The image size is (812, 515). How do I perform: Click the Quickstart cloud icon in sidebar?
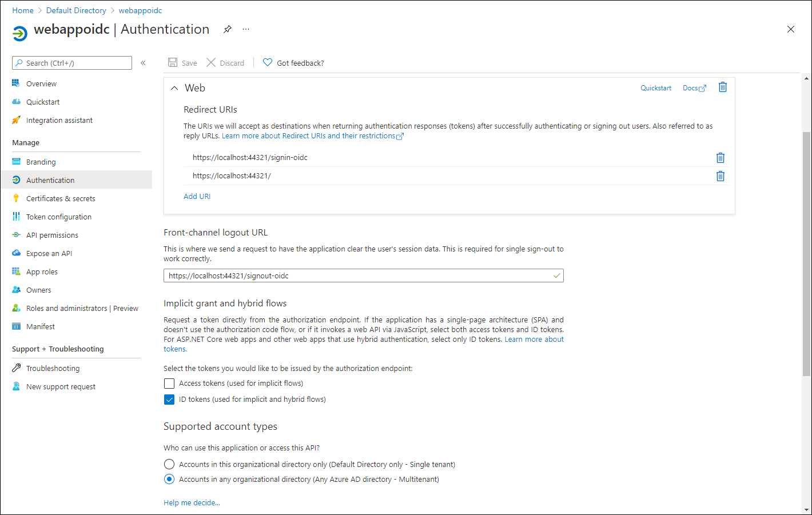coord(16,102)
